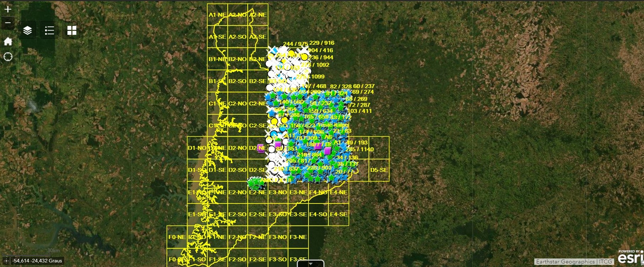Click the grid cell labeled F2-SO
Image resolution: width=644 pixels, height=267 pixels.
click(238, 258)
